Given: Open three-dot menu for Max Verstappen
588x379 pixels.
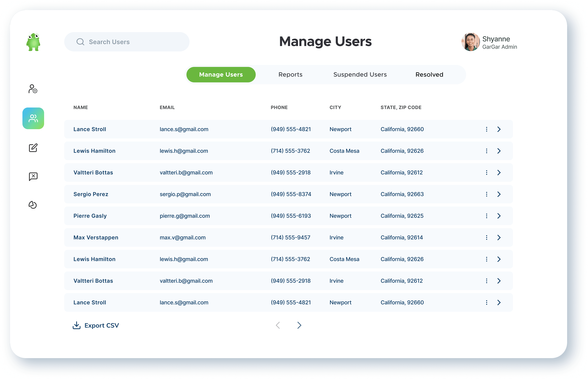Looking at the screenshot, I should click(x=486, y=237).
